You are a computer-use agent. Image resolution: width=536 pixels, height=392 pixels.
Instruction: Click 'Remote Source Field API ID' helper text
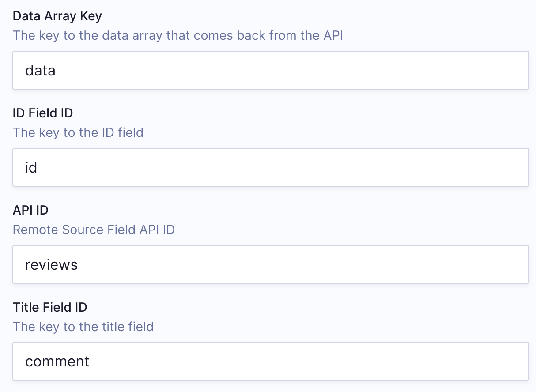pos(94,230)
